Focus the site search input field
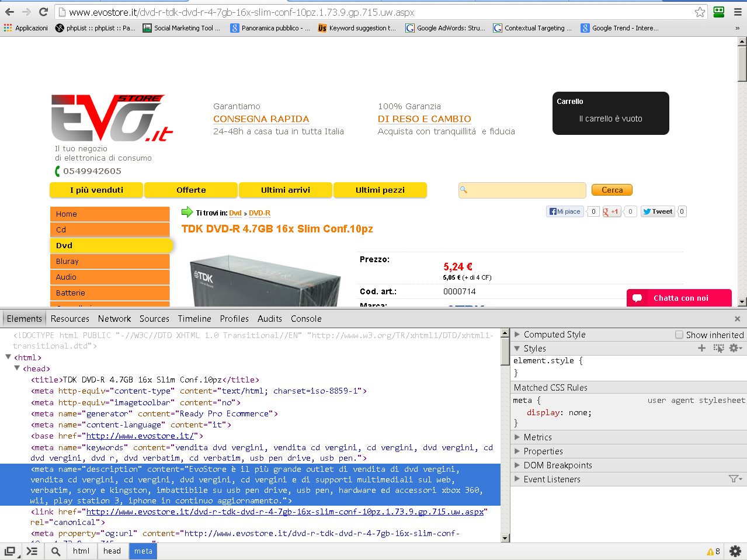This screenshot has height=560, width=747. [522, 190]
